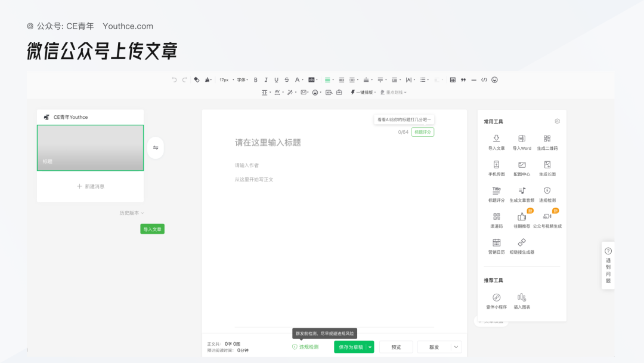Toggle bold formatting on the toolbar
The height and width of the screenshot is (363, 644).
coord(255,79)
